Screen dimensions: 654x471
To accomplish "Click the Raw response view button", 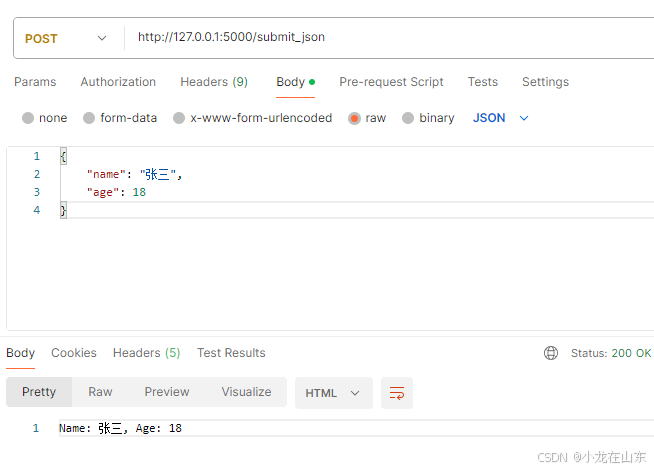I will (x=100, y=392).
